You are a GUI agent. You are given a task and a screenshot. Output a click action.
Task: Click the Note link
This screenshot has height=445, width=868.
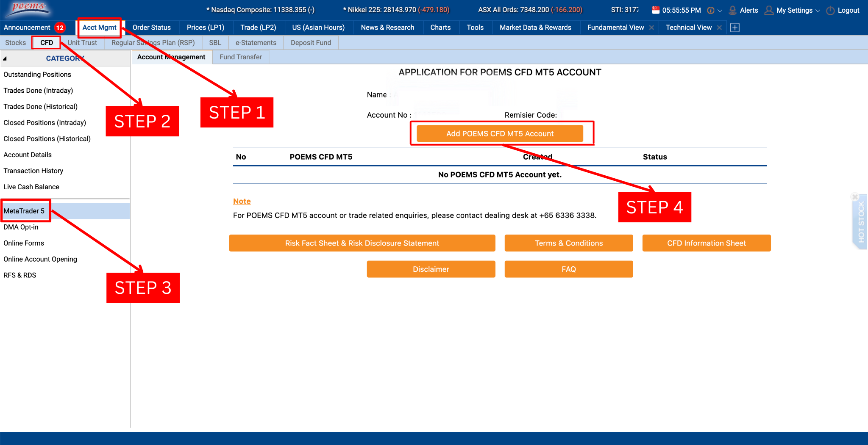(x=242, y=201)
